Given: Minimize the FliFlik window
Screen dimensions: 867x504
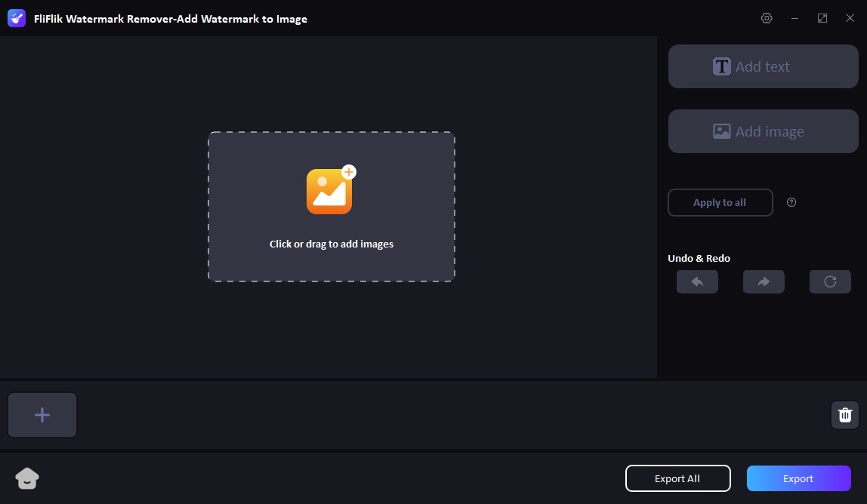Looking at the screenshot, I should point(794,17).
